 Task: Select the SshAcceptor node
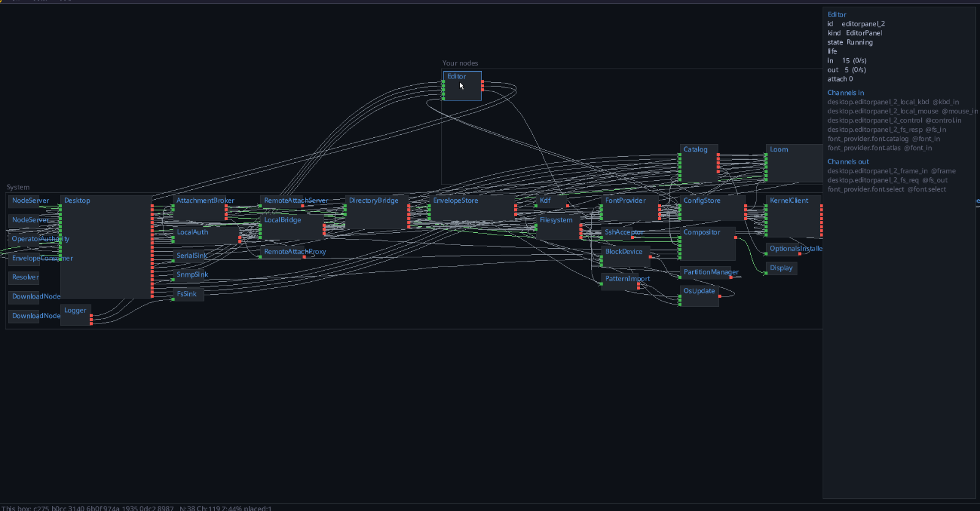[x=617, y=232]
